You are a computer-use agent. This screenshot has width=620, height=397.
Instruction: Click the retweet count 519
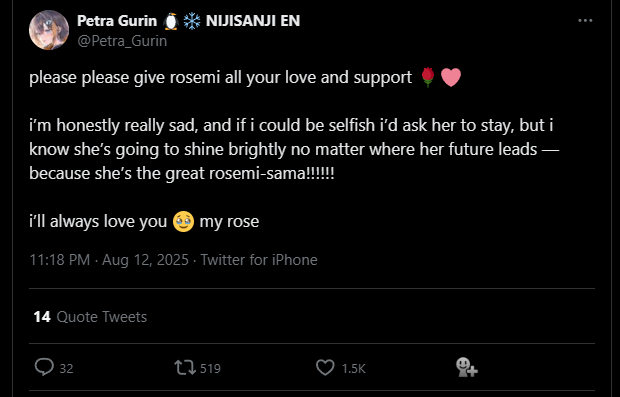210,369
